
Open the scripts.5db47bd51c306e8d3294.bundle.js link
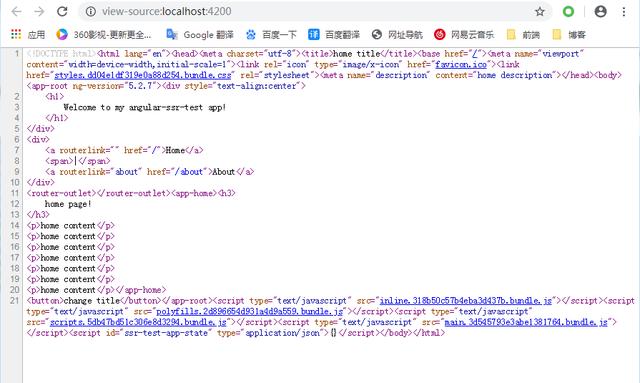[x=138, y=322]
